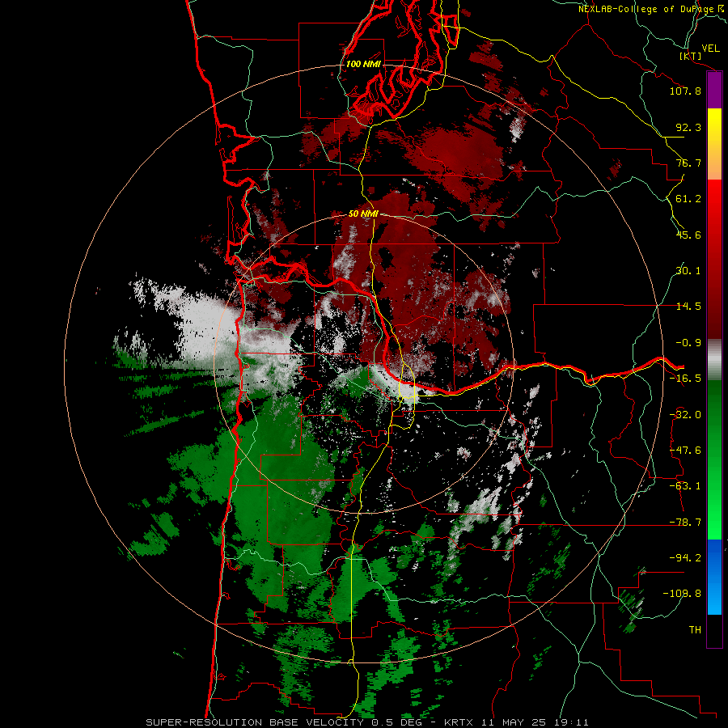728x728 pixels.
Task: Click the 61.2 legend value
Action: click(x=688, y=199)
